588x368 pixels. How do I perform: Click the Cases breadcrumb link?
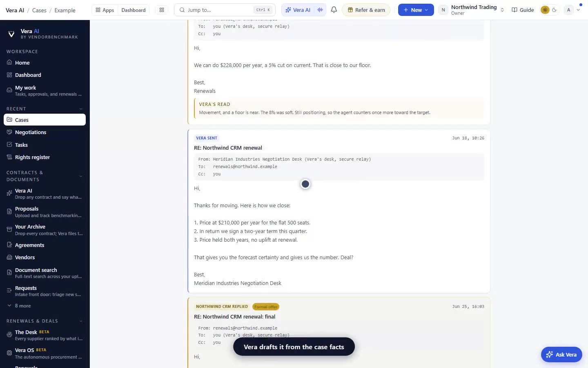[x=39, y=10]
